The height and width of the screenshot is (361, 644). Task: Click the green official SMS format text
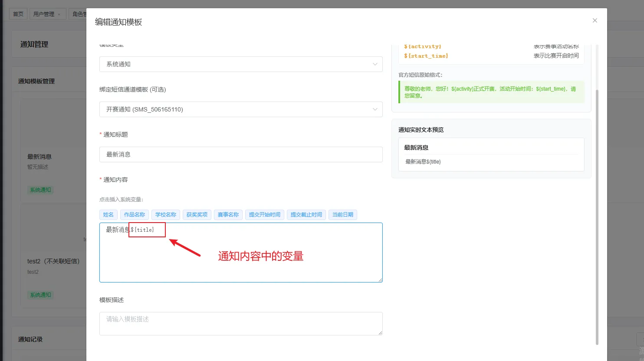(x=490, y=92)
